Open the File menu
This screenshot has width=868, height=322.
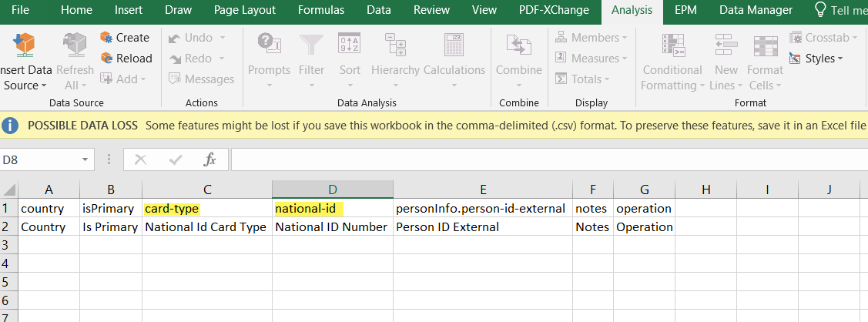click(20, 10)
